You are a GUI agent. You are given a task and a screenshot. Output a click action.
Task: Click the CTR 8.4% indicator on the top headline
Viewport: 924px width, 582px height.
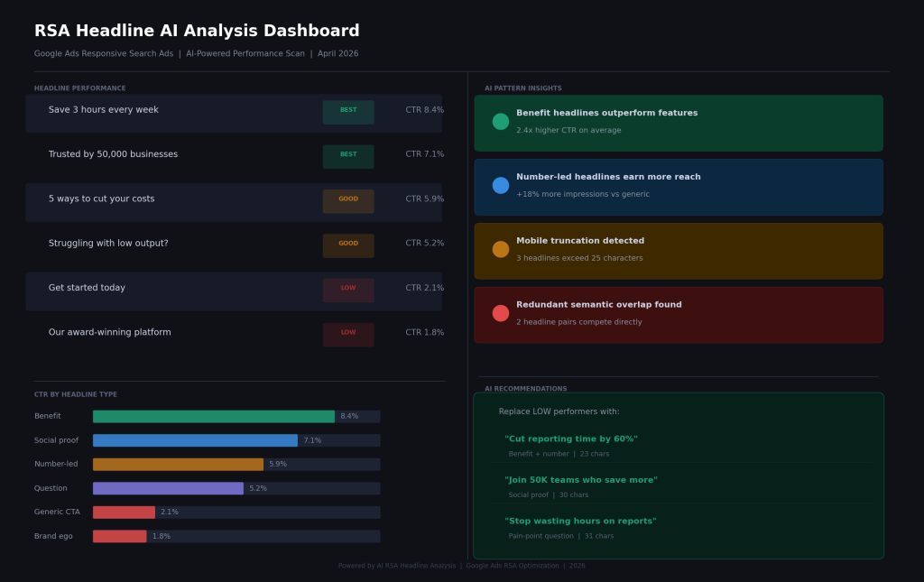click(x=425, y=109)
